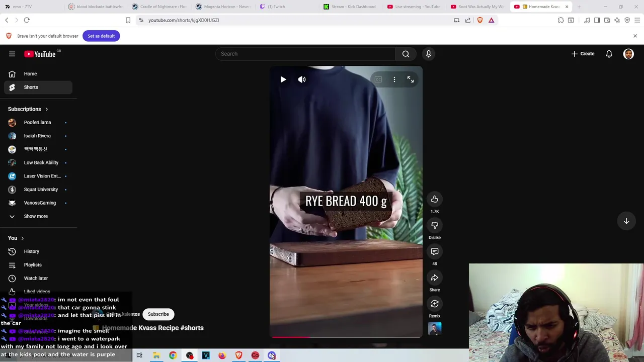Expand the Subscriptions section chevron

point(46,109)
